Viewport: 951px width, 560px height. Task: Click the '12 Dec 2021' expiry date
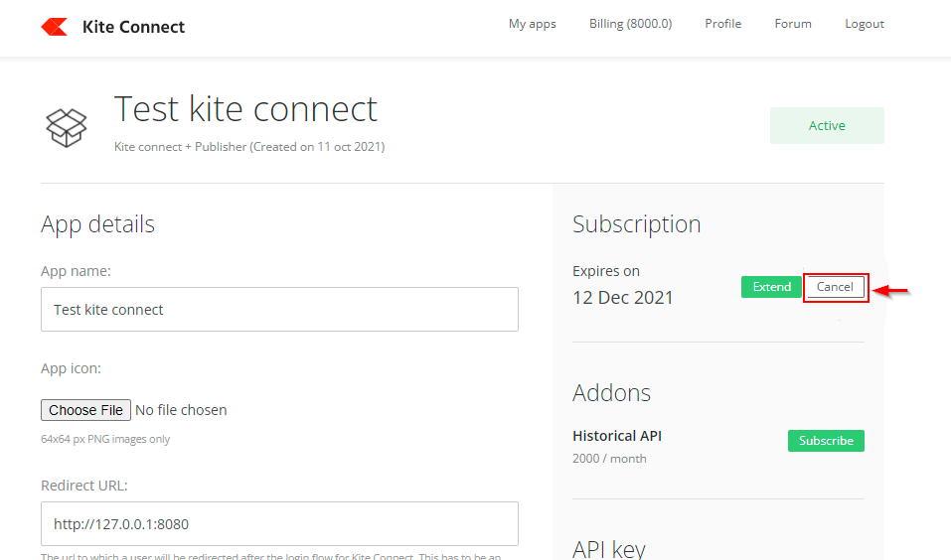623,298
